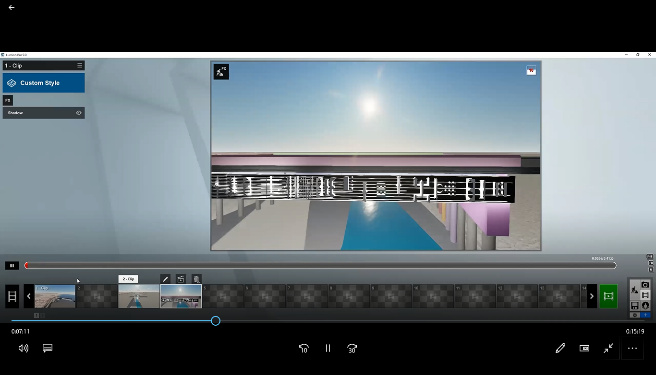Pause the video player playback
Screen dimensions: 656x375
[328, 348]
